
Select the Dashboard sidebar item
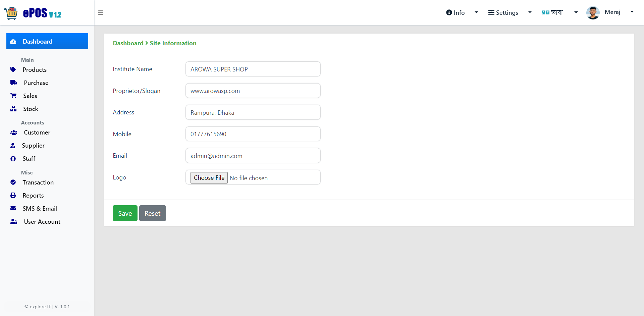(x=47, y=41)
